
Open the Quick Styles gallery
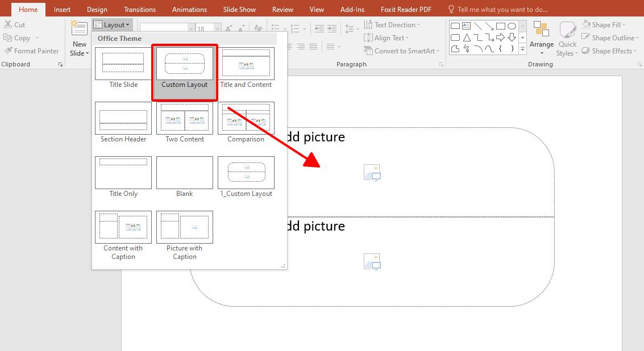click(x=567, y=37)
